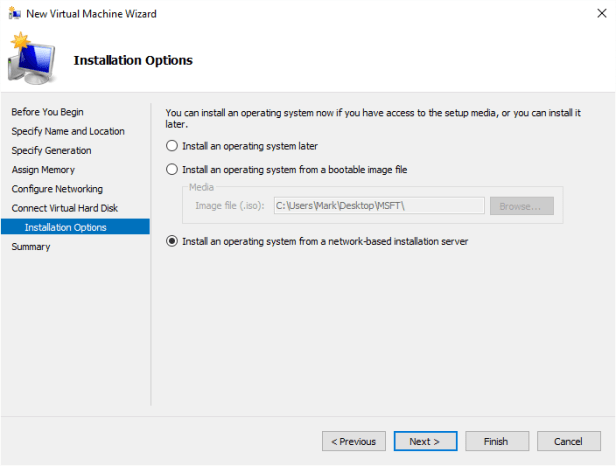Click the Installation Options page heading
616x466 pixels.
tap(133, 60)
